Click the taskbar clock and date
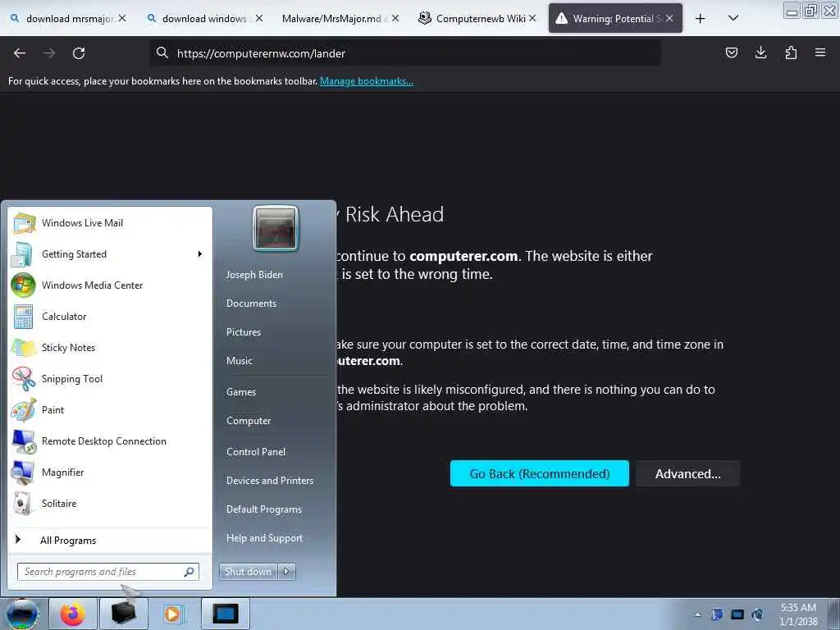The image size is (840, 630). click(x=799, y=614)
